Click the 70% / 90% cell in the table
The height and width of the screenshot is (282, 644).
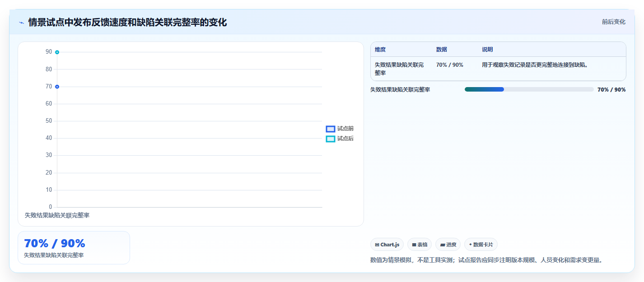450,65
